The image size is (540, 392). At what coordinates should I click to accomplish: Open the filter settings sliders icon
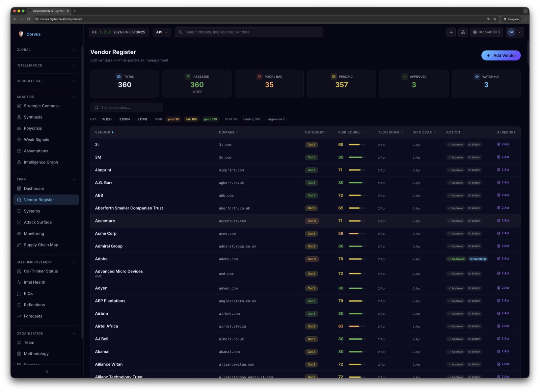(x=463, y=32)
